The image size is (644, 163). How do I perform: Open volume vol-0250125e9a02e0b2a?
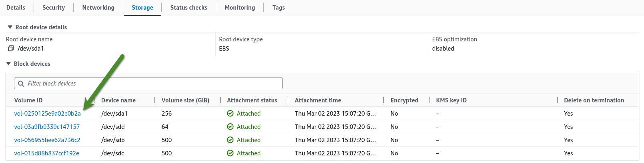pyautogui.click(x=47, y=114)
